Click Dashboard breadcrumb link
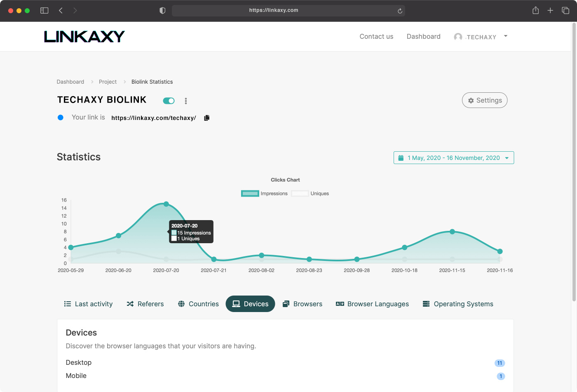Image resolution: width=577 pixels, height=392 pixels. tap(70, 82)
